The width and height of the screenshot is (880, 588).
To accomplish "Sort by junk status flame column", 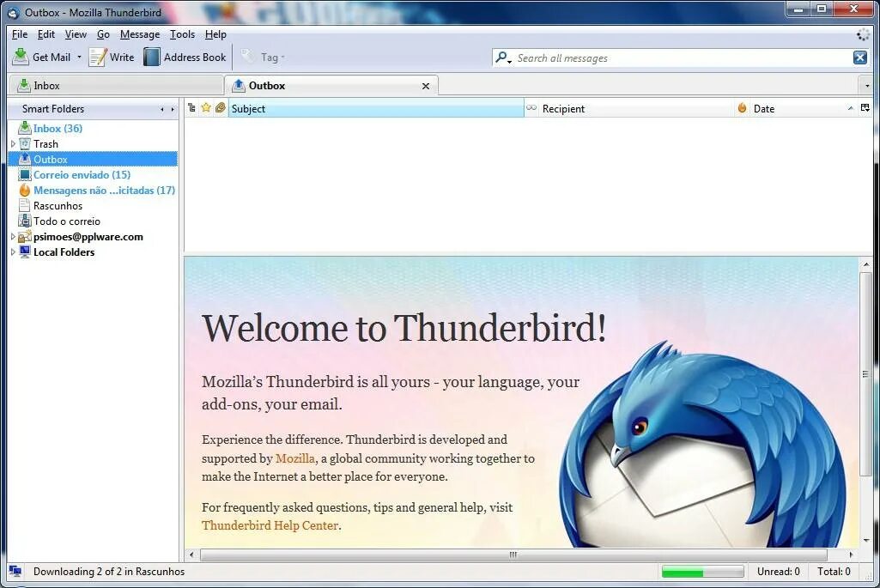I will (742, 107).
